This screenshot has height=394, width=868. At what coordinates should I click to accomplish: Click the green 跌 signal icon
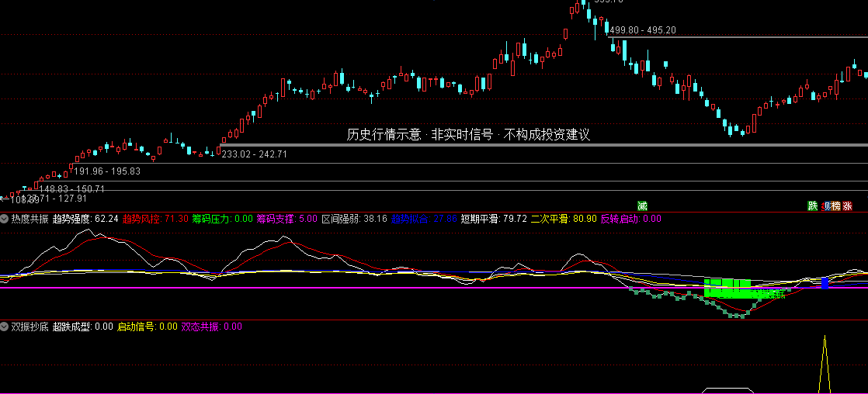pos(813,206)
